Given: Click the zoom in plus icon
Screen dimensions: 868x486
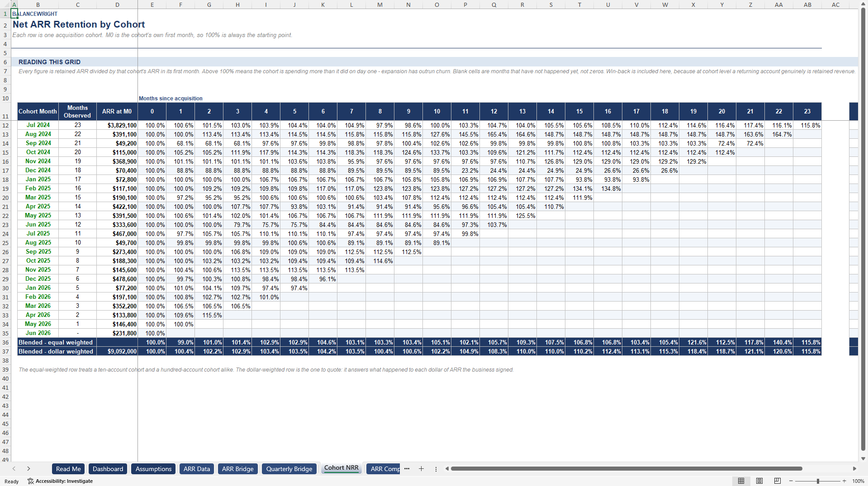Looking at the screenshot, I should (844, 481).
